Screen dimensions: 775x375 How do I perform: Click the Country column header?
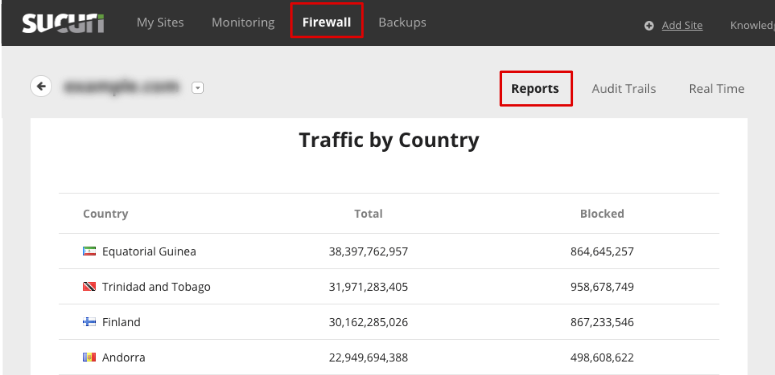pos(106,213)
